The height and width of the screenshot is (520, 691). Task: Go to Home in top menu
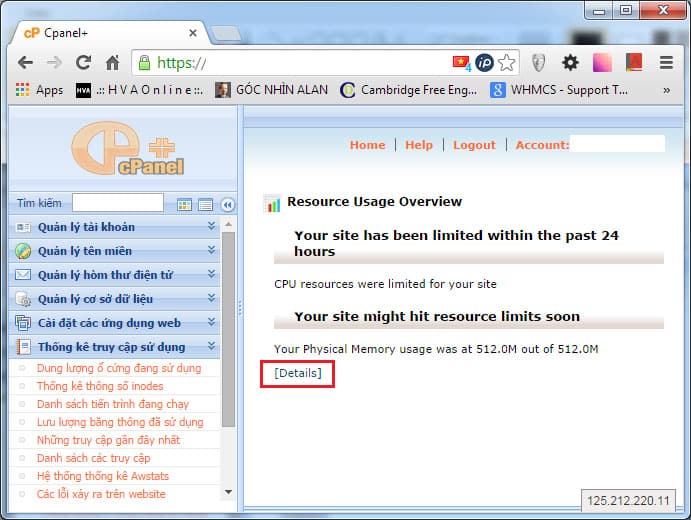(x=367, y=145)
